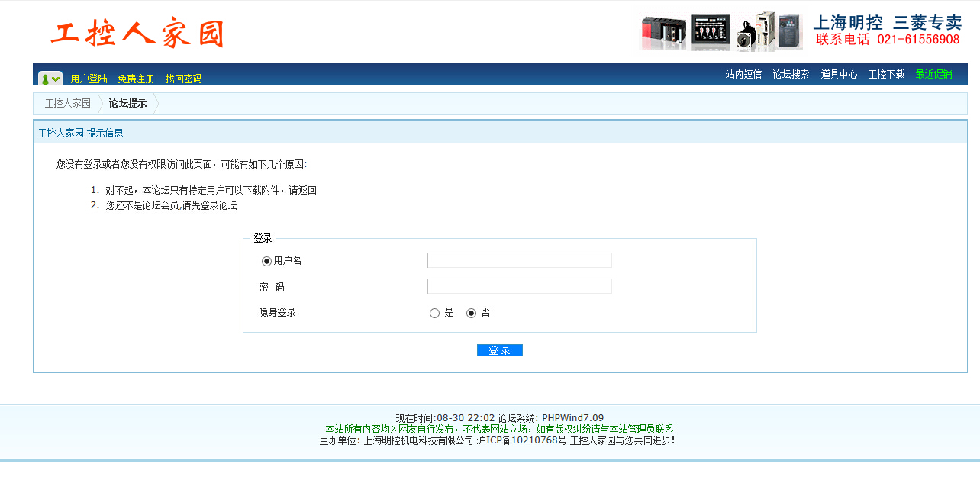Open the green user avatar dropdown

pyautogui.click(x=50, y=79)
